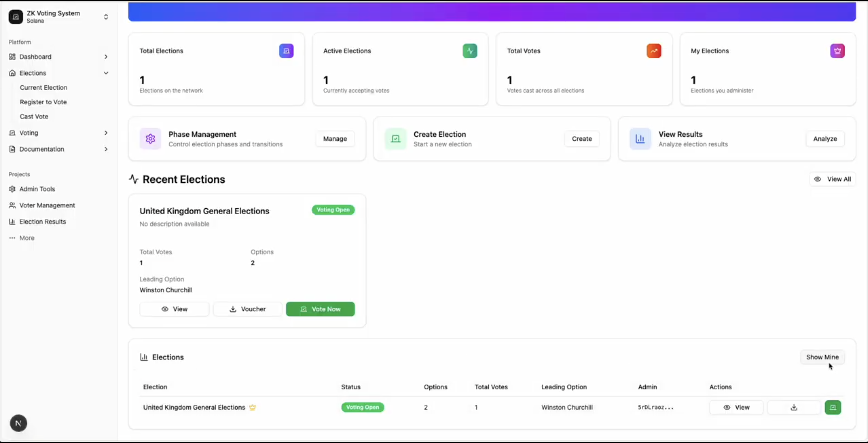Click the View Results bar chart icon
The height and width of the screenshot is (443, 868).
click(x=640, y=139)
